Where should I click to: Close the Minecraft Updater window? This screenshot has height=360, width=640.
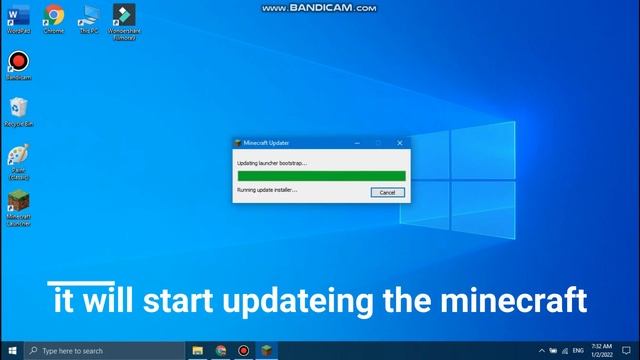pos(400,143)
